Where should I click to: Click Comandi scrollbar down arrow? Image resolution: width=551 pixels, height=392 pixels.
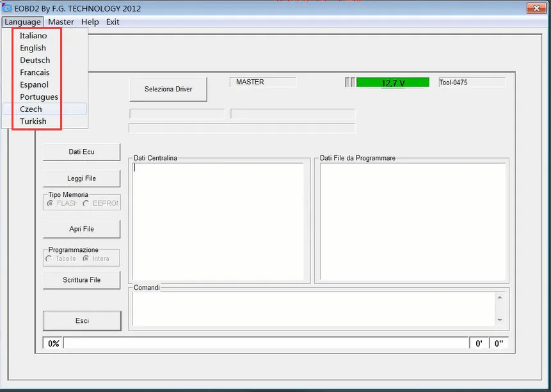coord(500,320)
